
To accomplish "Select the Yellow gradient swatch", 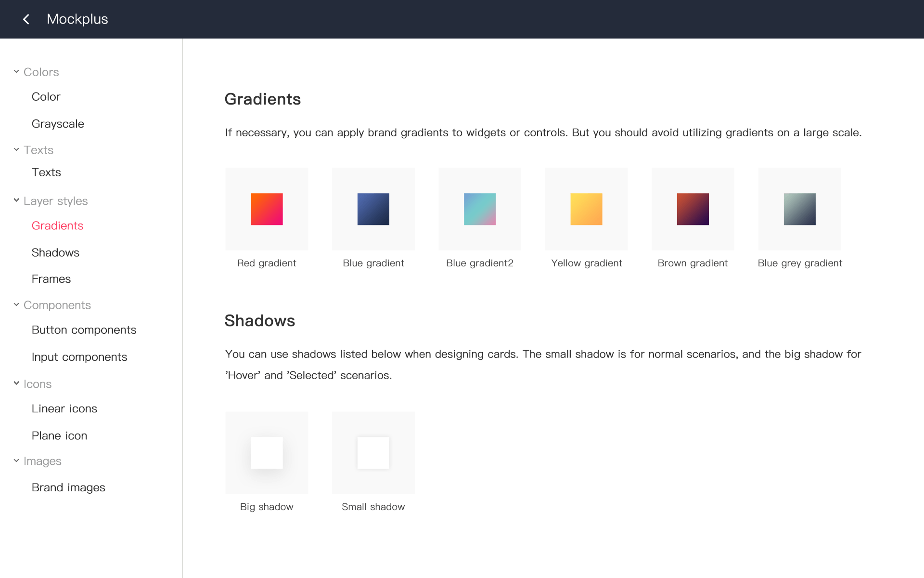I will point(586,209).
